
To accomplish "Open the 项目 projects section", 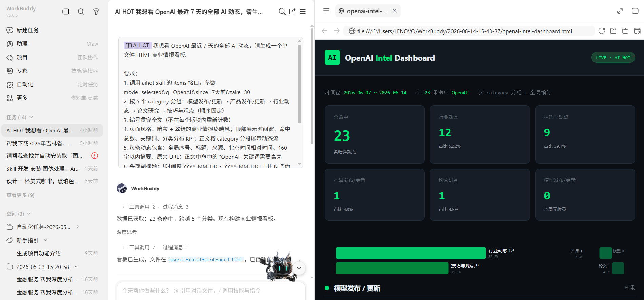I will pos(52,57).
